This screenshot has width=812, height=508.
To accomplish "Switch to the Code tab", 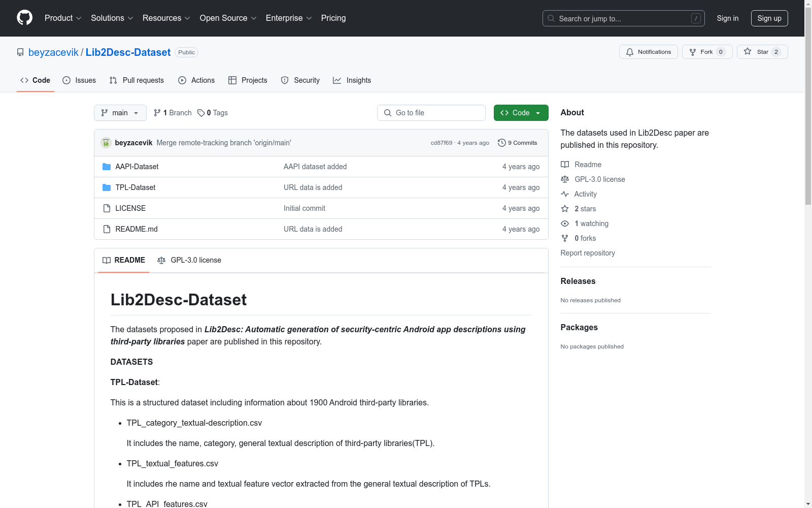I will (36, 80).
